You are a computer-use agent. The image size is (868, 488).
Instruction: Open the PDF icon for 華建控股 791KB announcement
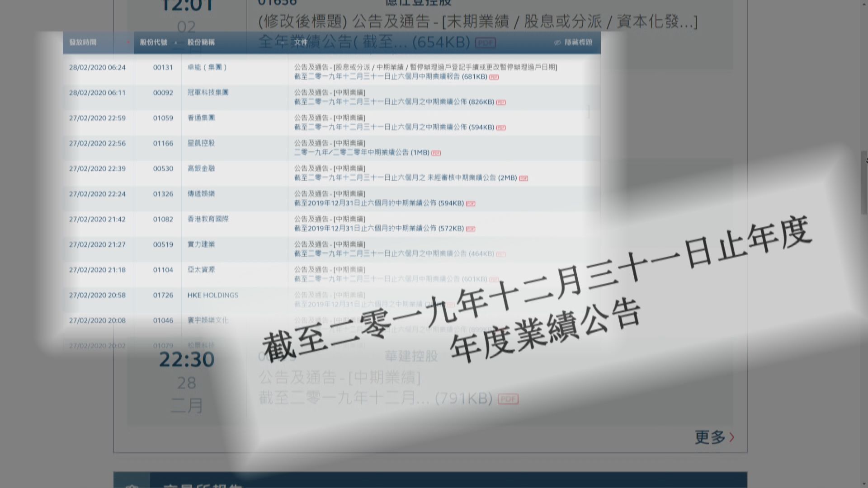pos(508,399)
